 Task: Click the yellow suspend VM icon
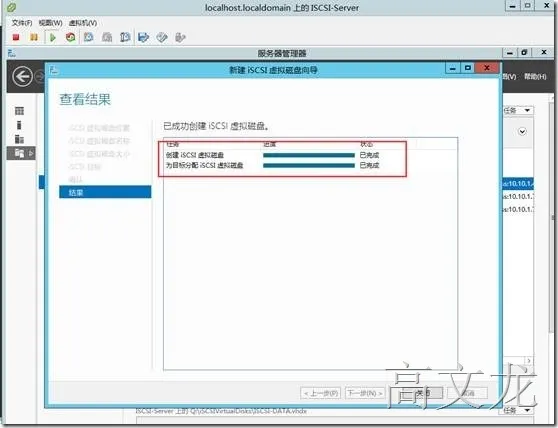click(34, 37)
